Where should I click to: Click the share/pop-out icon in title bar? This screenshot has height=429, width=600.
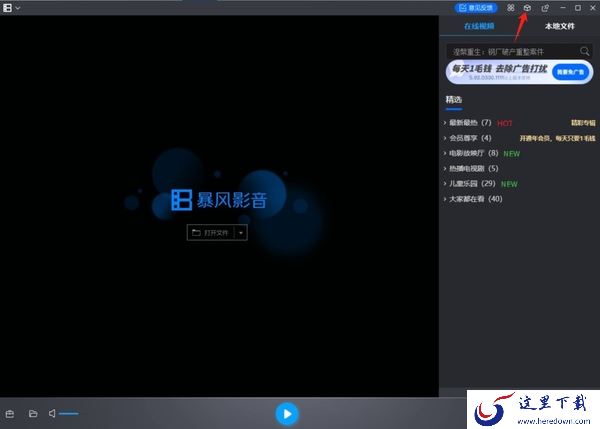point(545,8)
